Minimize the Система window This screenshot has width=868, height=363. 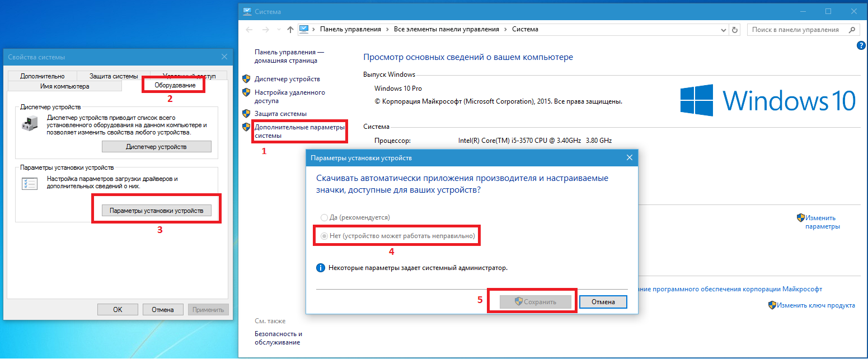803,11
